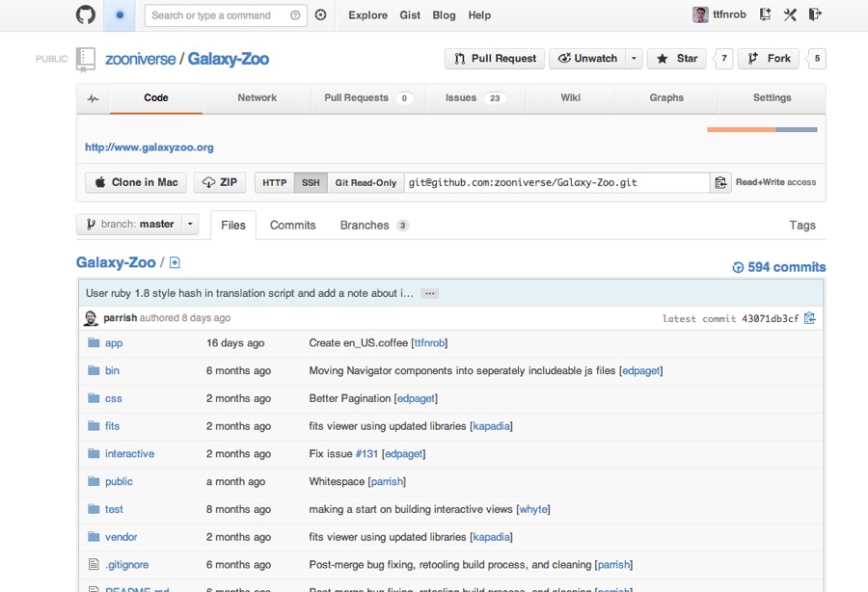
Task: Click the sign out icon
Action: click(815, 15)
